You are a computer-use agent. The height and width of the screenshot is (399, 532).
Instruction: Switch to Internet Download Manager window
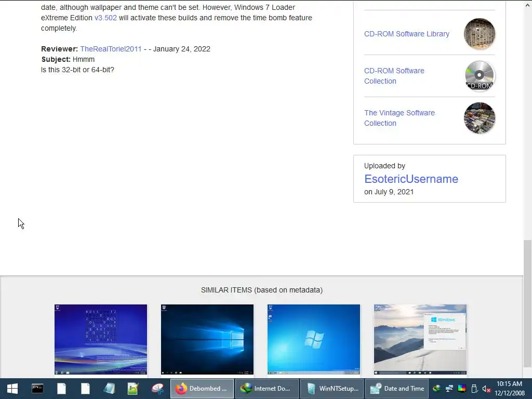click(267, 389)
